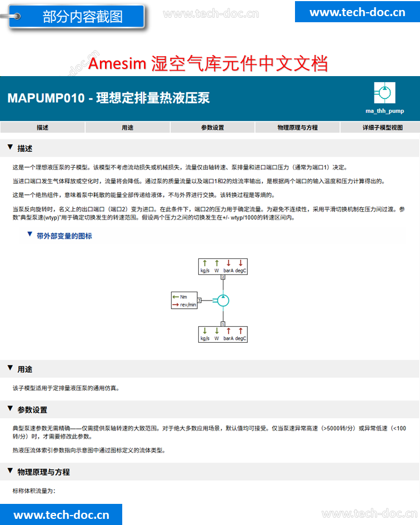Viewport: 420px width, 525px height.
Task: Click the bottom port variable box kg/s W barA degC
Action: click(x=223, y=334)
